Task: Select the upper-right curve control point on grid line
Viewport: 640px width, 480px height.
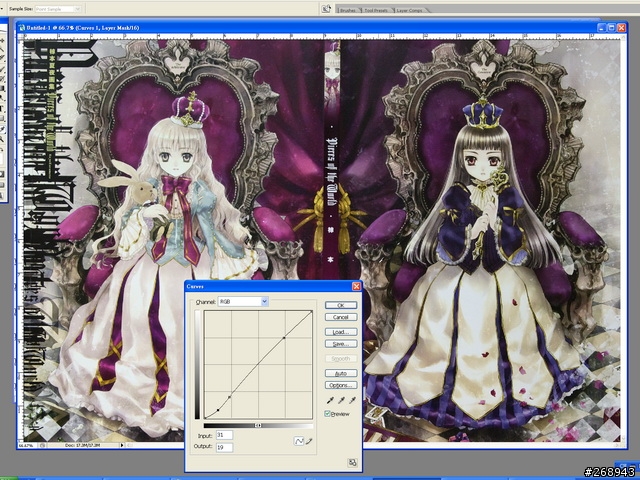Action: tap(284, 338)
